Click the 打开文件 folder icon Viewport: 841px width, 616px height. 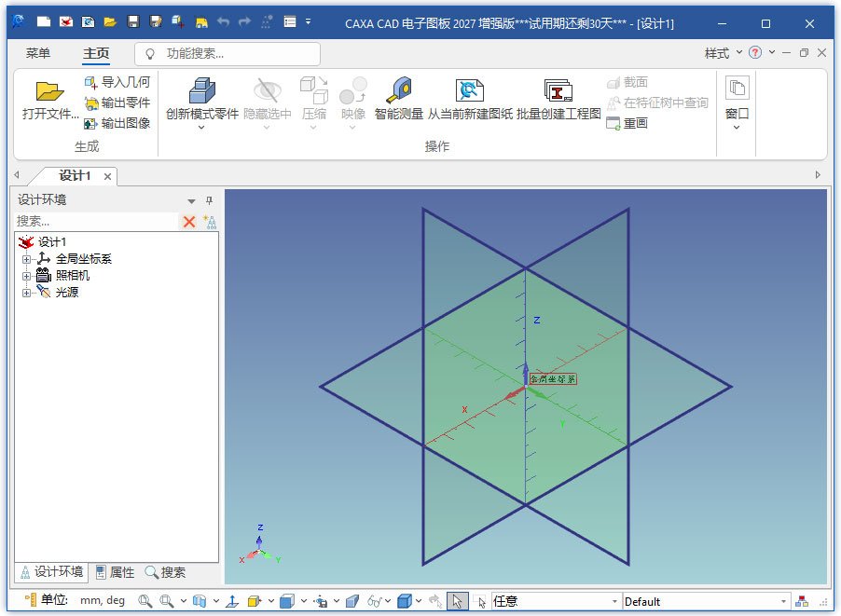click(x=49, y=91)
